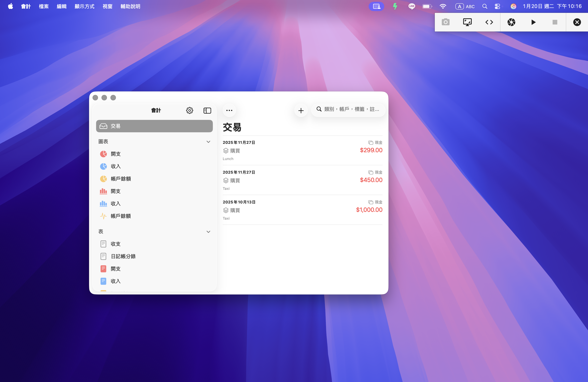Image resolution: width=588 pixels, height=382 pixels.
Task: Open the $299.00 Lunch transaction
Action: pyautogui.click(x=302, y=150)
